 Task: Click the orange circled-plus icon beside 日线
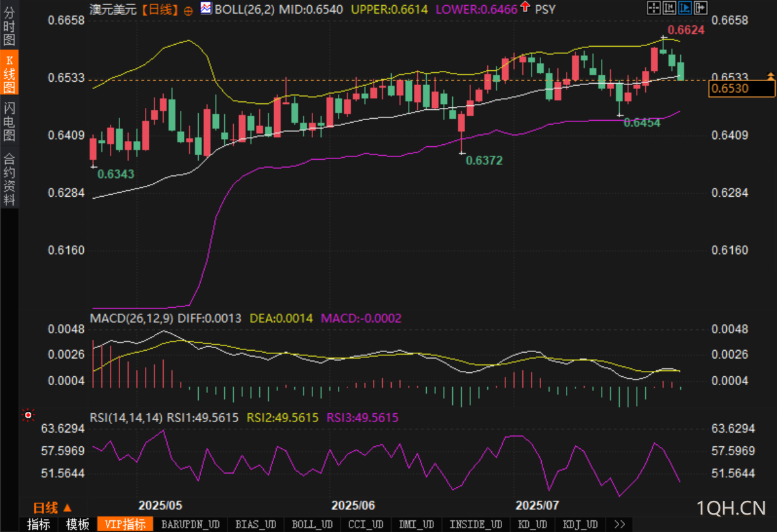point(188,10)
